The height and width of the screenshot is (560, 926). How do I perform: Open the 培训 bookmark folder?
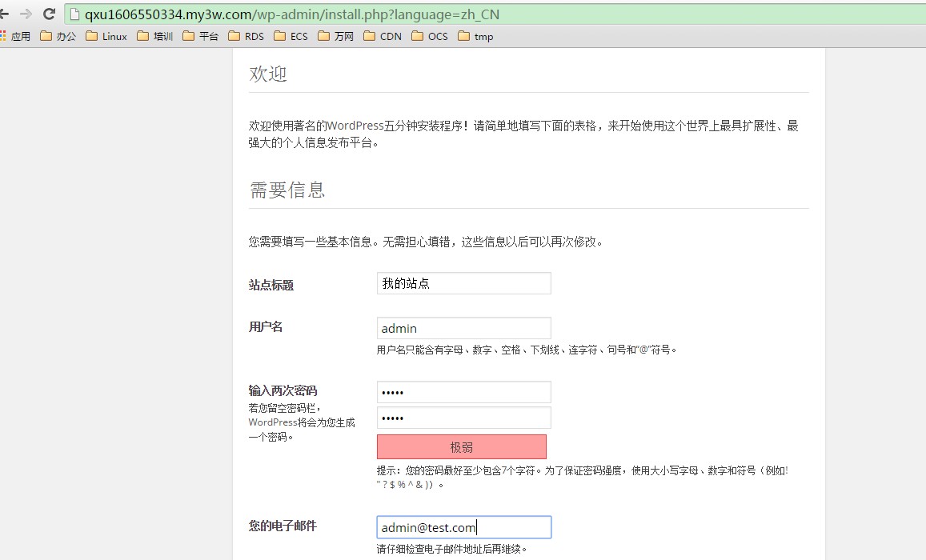154,36
